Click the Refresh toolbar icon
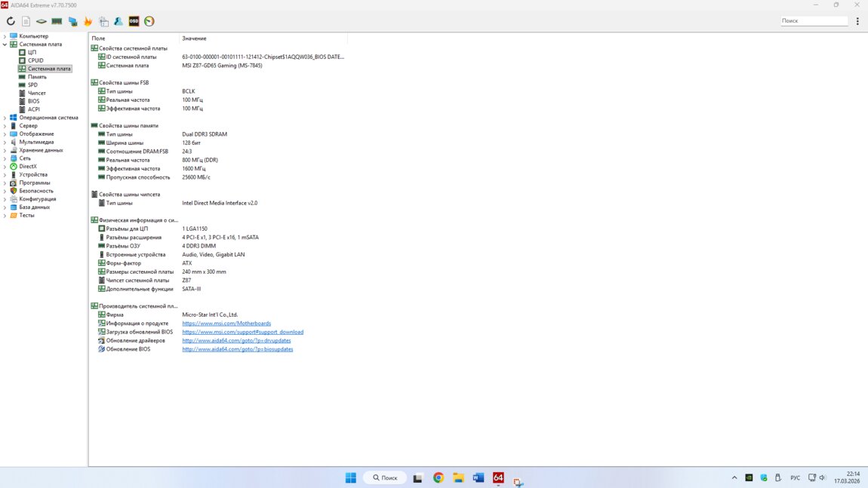 (11, 21)
